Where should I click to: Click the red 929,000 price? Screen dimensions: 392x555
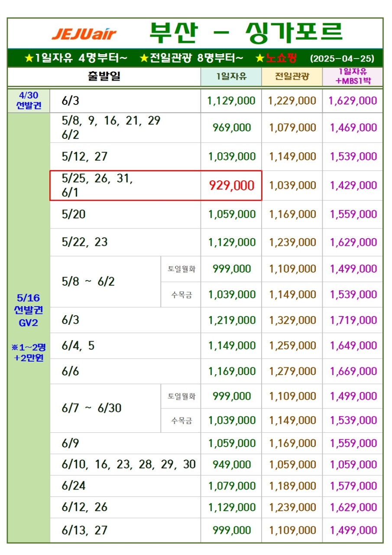click(232, 186)
